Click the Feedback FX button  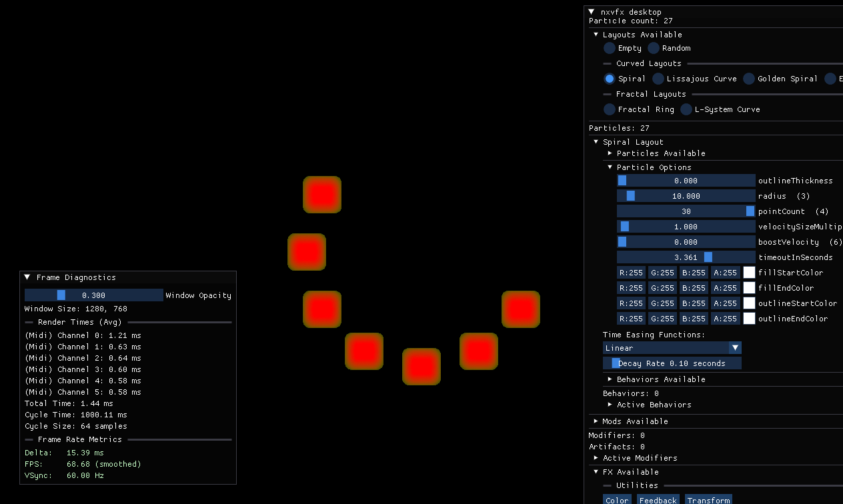coord(658,500)
